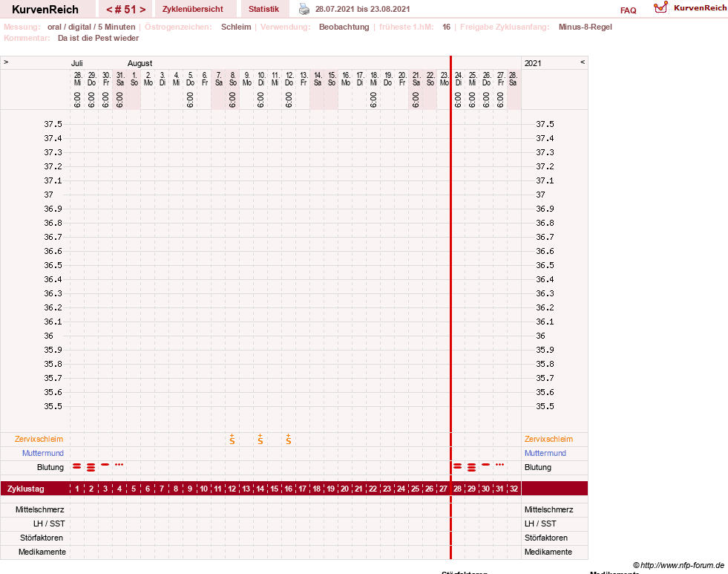Screen dimensions: 728x574
Task: Click the left Medikamente row label
Action: coord(42,552)
